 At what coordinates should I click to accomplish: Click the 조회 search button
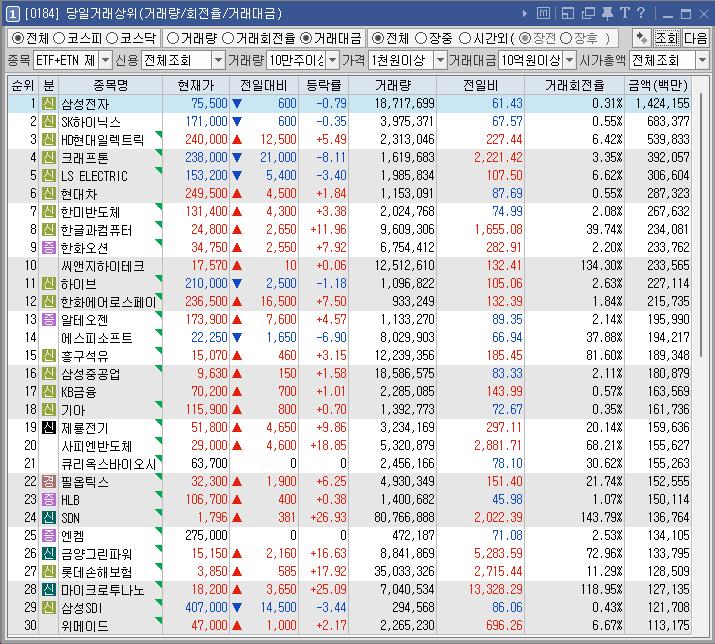(667, 38)
